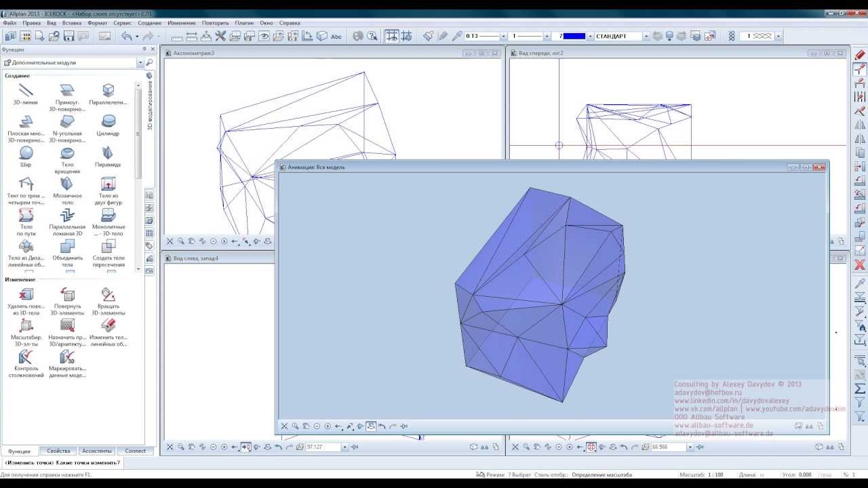Open the Изменение menu
868x488 pixels.
pyautogui.click(x=181, y=23)
